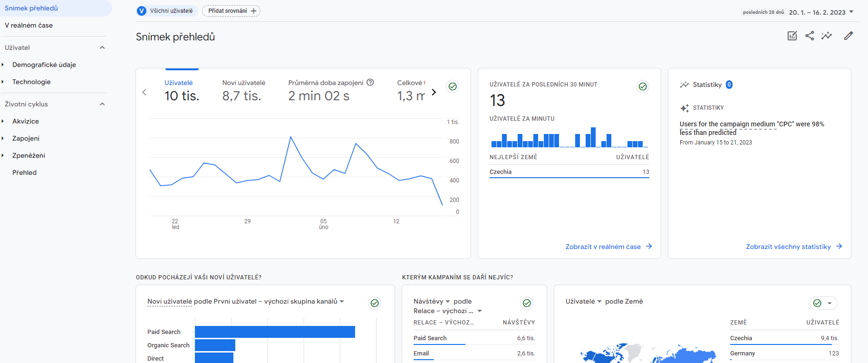
Task: Click the Czechia row in realtime card
Action: pyautogui.click(x=569, y=172)
